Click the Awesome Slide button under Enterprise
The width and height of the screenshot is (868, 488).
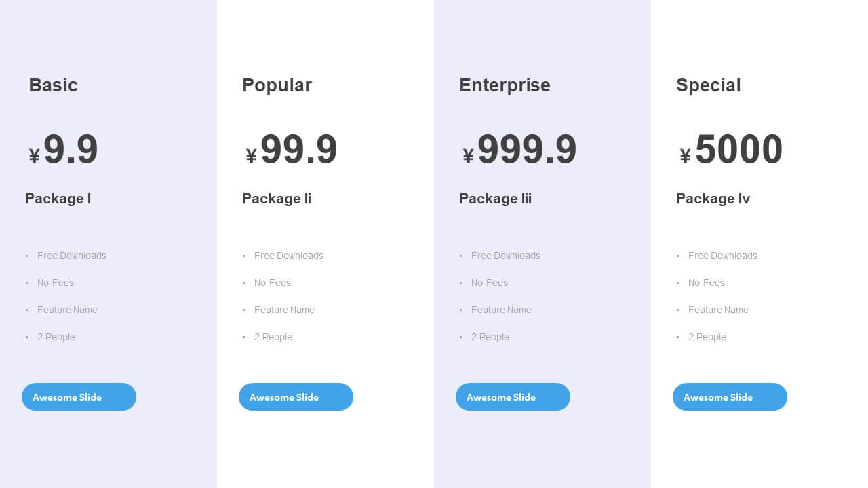point(513,397)
